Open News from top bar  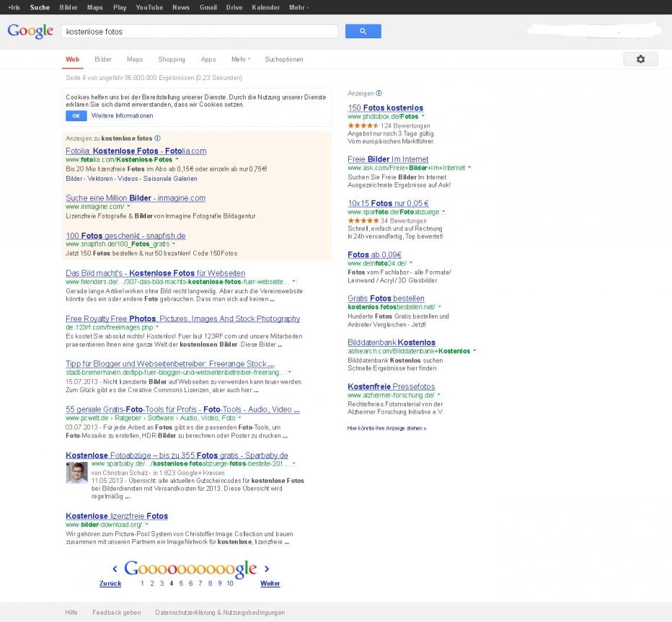click(181, 7)
